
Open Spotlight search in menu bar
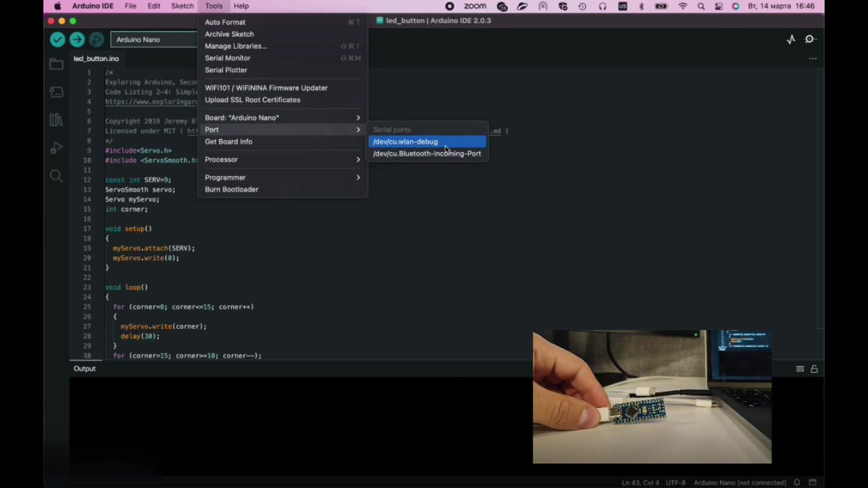tap(703, 6)
